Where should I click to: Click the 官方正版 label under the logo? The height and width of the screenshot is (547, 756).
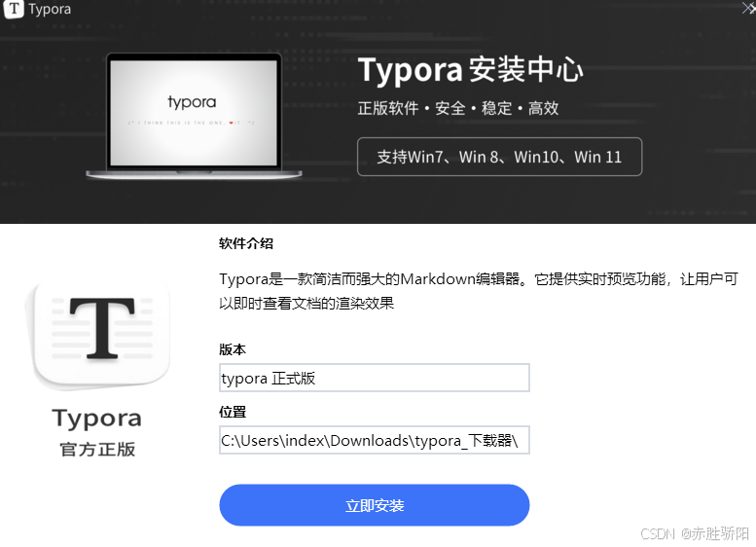(97, 449)
